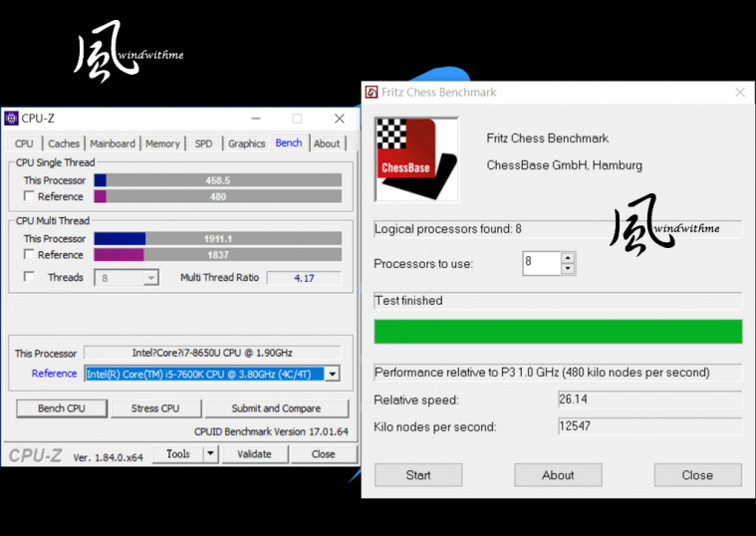Decrease processors to use with down arrow
The height and width of the screenshot is (536, 756).
click(x=568, y=269)
